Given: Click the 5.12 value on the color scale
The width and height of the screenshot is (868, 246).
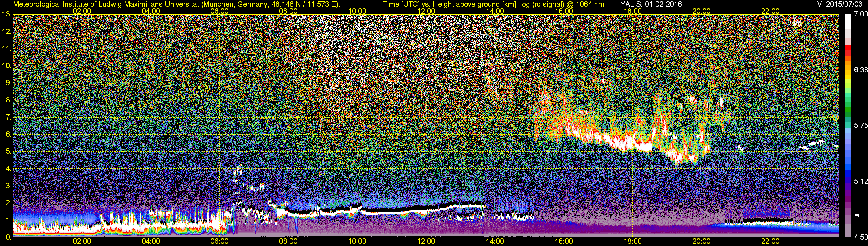Looking at the screenshot, I should [x=860, y=181].
